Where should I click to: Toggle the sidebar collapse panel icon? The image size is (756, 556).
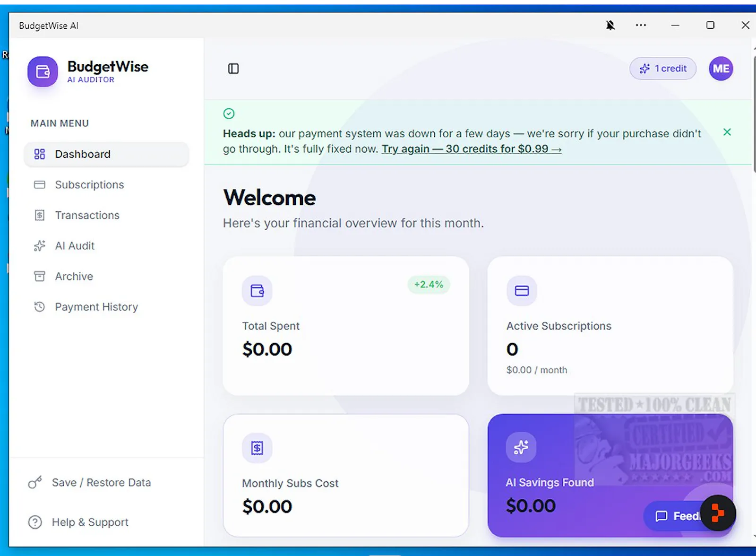click(233, 69)
